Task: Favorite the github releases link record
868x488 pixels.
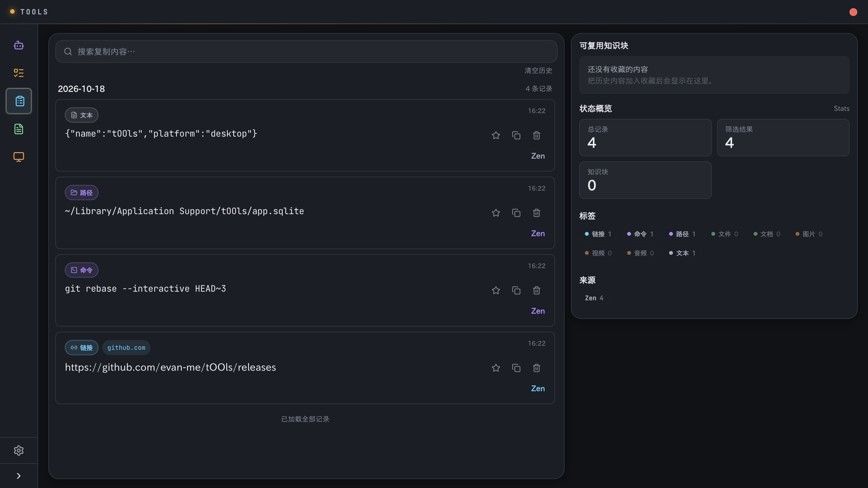Action: coord(496,368)
